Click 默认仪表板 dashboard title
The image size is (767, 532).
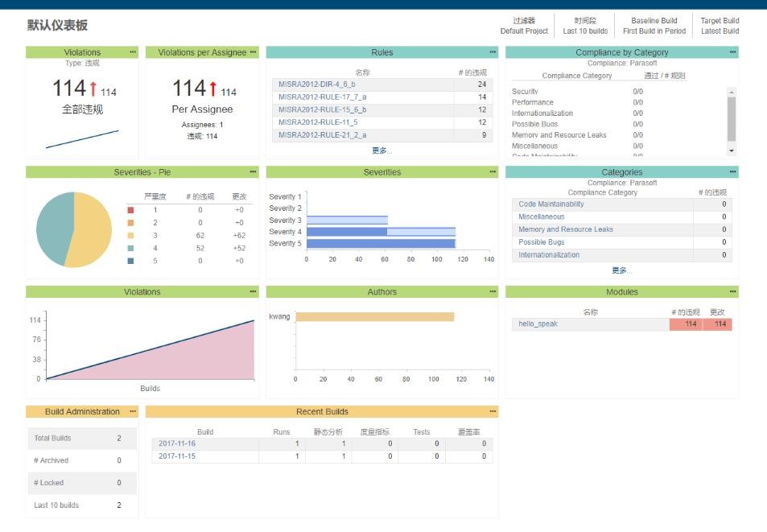pyautogui.click(x=57, y=25)
